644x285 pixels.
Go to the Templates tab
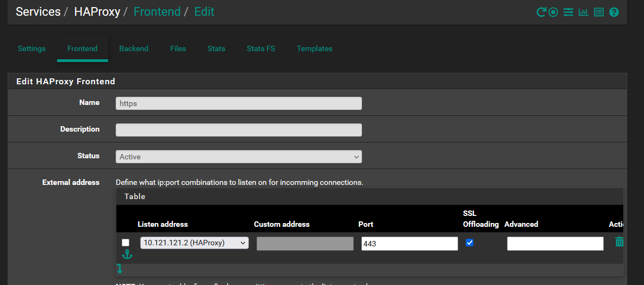coord(314,48)
